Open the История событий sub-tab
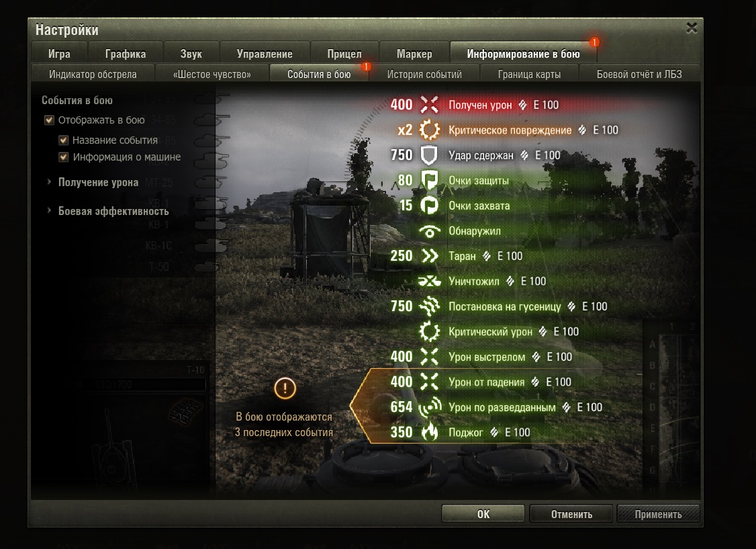This screenshot has width=756, height=549. [424, 75]
